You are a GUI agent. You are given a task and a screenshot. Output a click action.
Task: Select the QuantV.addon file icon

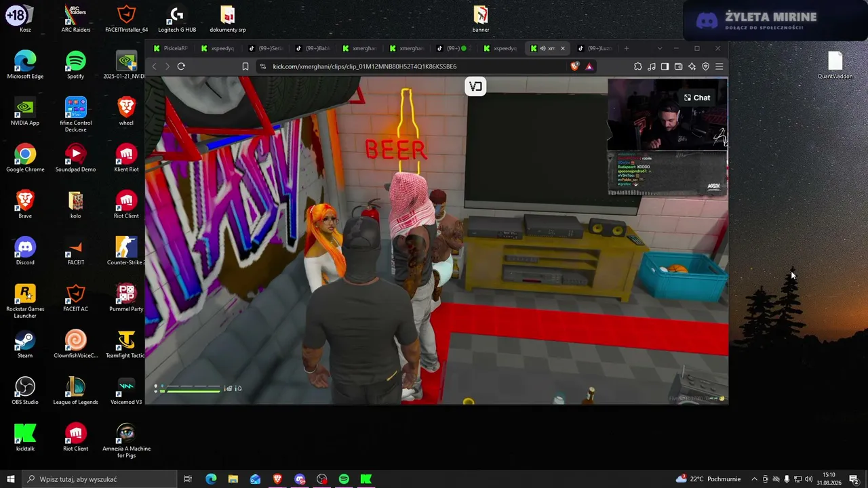pos(835,65)
